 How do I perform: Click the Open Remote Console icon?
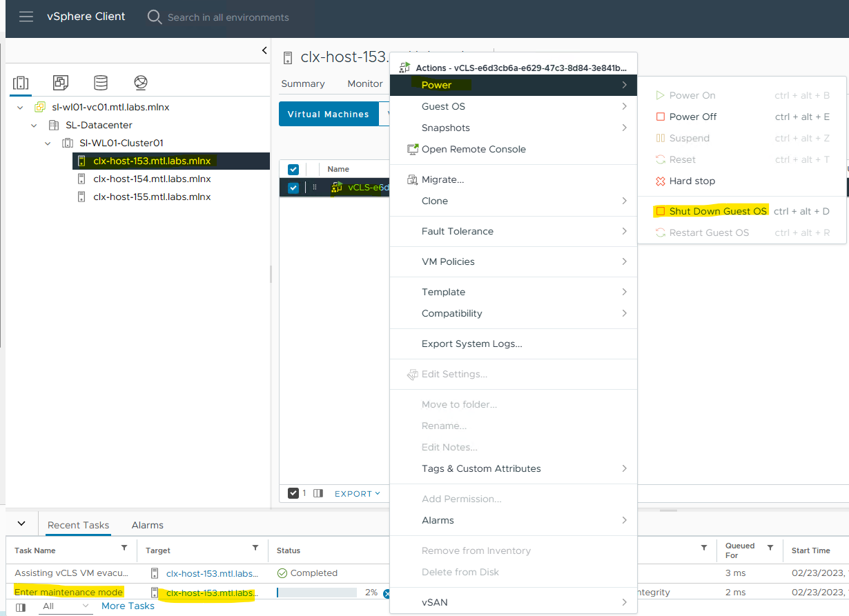pyautogui.click(x=413, y=149)
